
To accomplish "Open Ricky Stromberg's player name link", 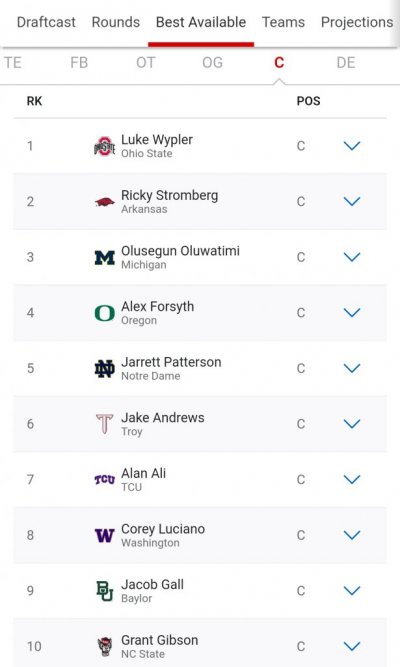I will [169, 195].
